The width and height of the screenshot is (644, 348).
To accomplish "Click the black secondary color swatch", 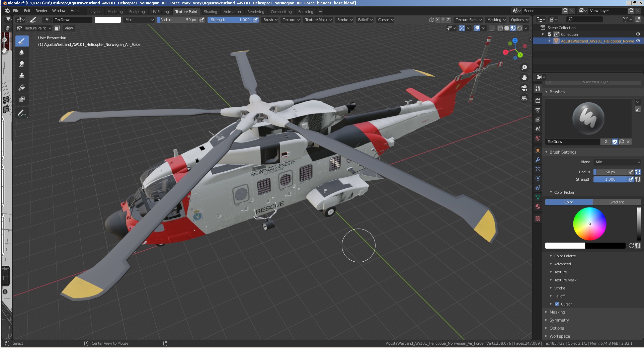I will 605,246.
